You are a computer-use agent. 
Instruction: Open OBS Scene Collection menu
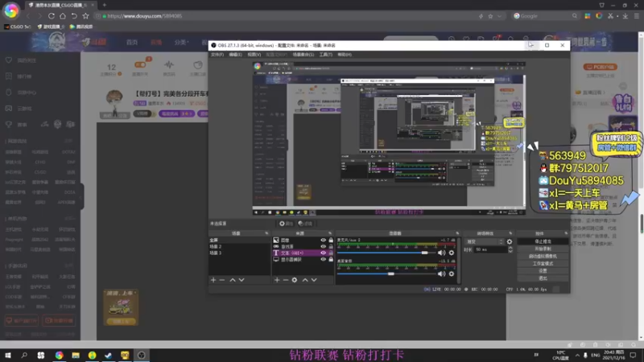click(x=303, y=55)
